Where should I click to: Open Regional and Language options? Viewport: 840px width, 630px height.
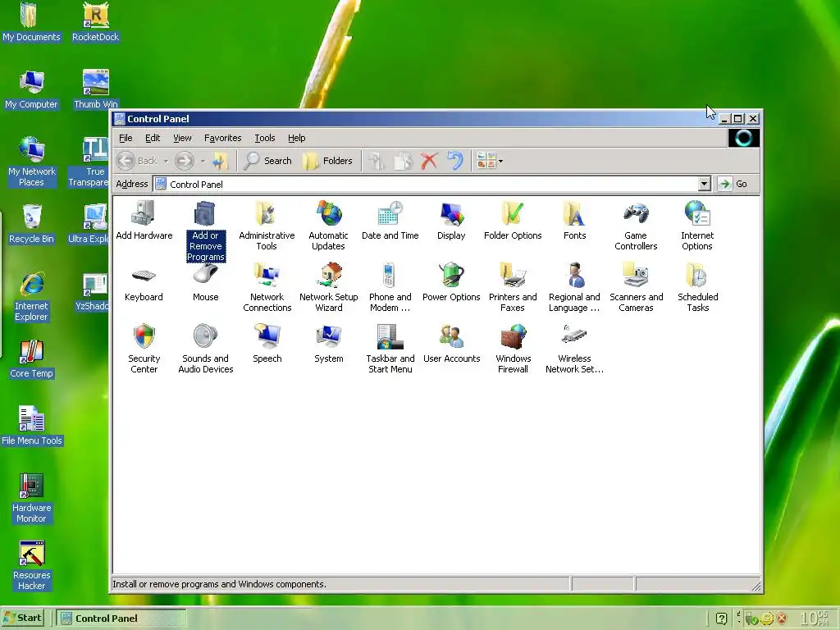pos(574,288)
